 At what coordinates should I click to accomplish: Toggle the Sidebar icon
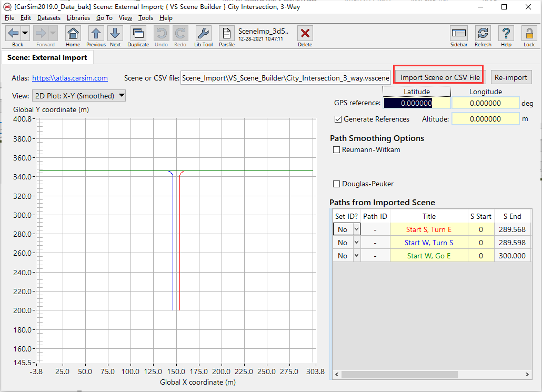tap(459, 34)
